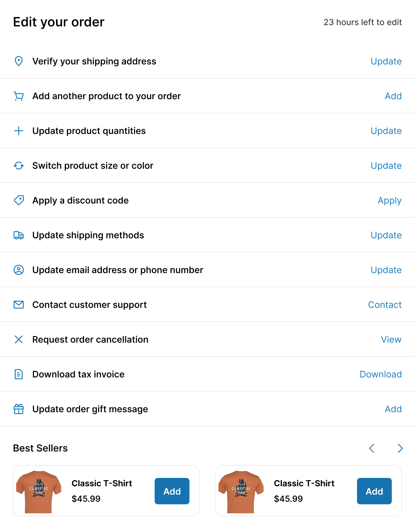The image size is (415, 532).
Task: Add the first Classic T-Shirt to order
Action: [x=172, y=491]
